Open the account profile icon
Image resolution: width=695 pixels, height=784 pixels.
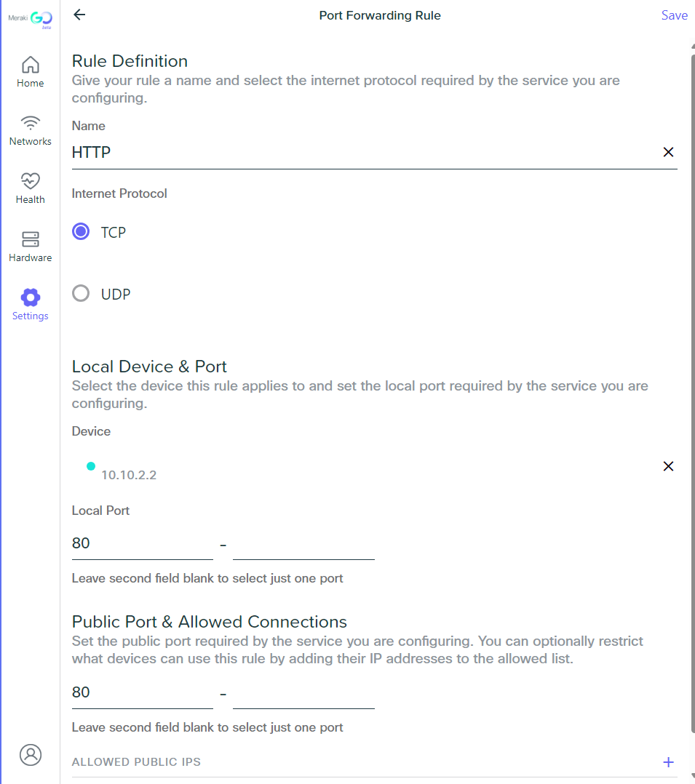(x=30, y=755)
